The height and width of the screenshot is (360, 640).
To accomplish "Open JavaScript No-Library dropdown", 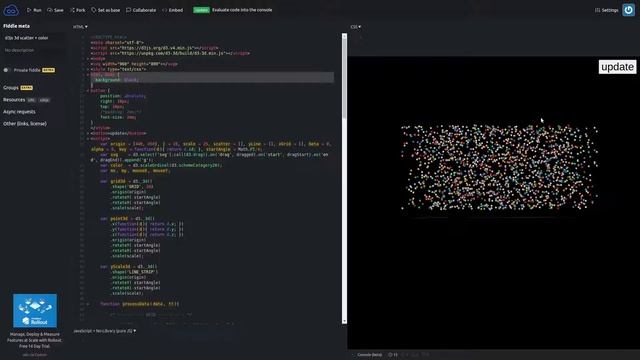I will click(104, 331).
